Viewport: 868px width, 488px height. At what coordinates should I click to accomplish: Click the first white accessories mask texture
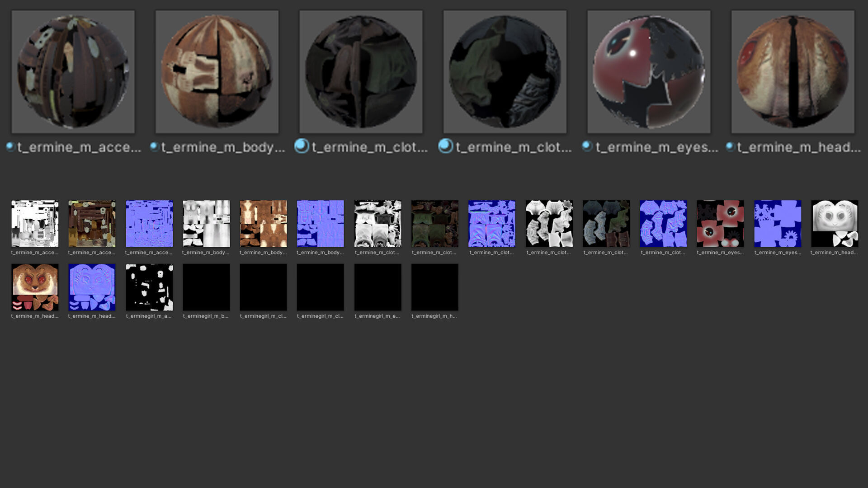coord(35,224)
